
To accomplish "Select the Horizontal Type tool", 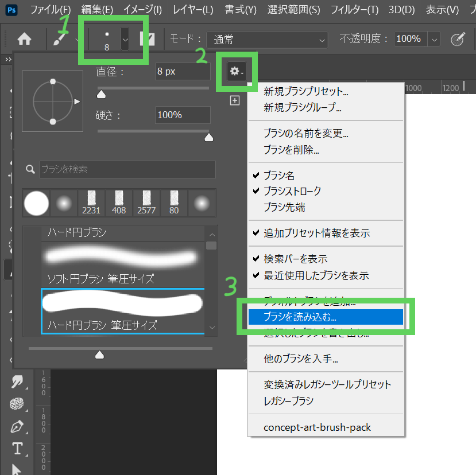I will [17, 448].
